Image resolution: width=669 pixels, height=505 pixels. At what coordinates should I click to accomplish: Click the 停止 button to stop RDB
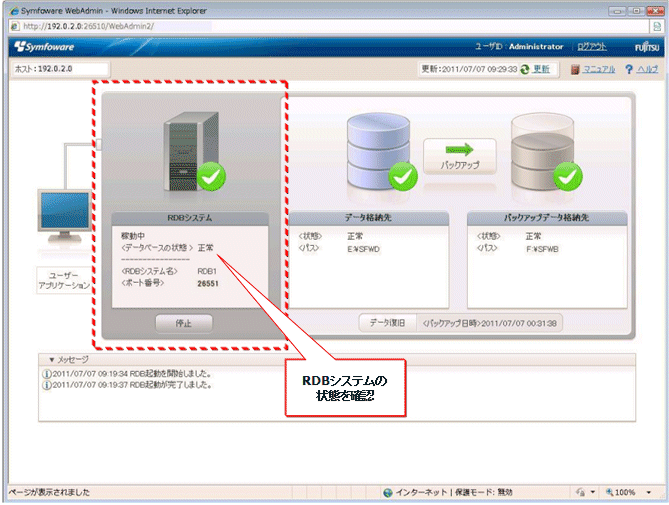(x=183, y=324)
